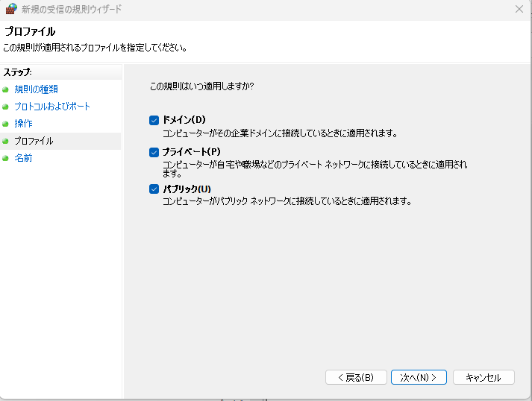532x401 pixels.
Task: Click green bullet beside 規則の種類 step
Action: [x=6, y=89]
